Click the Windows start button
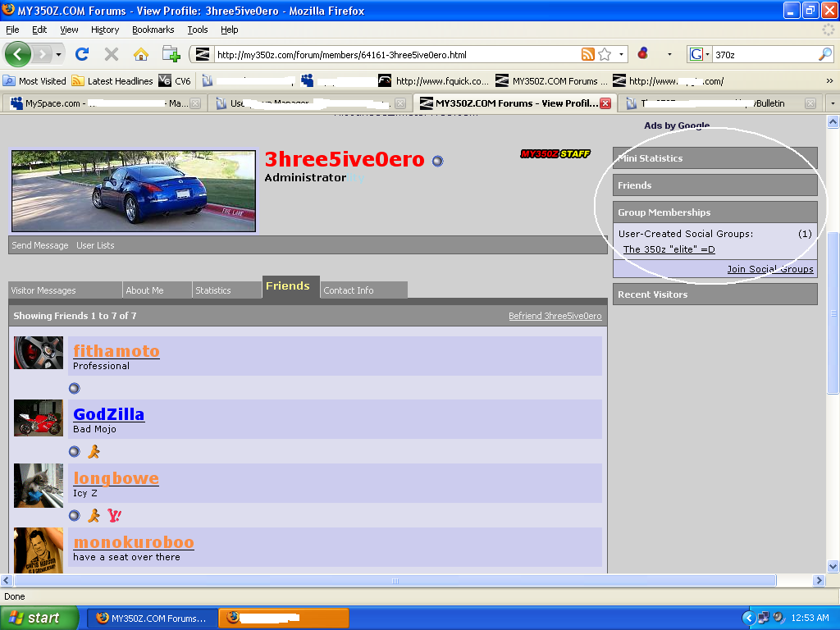Screen dimensions: 840x630 point(39,618)
